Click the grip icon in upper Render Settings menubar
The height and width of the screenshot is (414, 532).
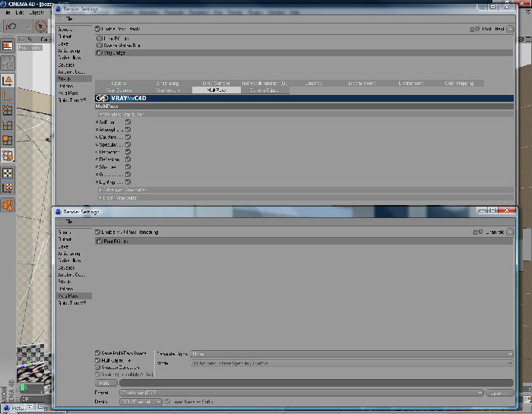point(59,18)
